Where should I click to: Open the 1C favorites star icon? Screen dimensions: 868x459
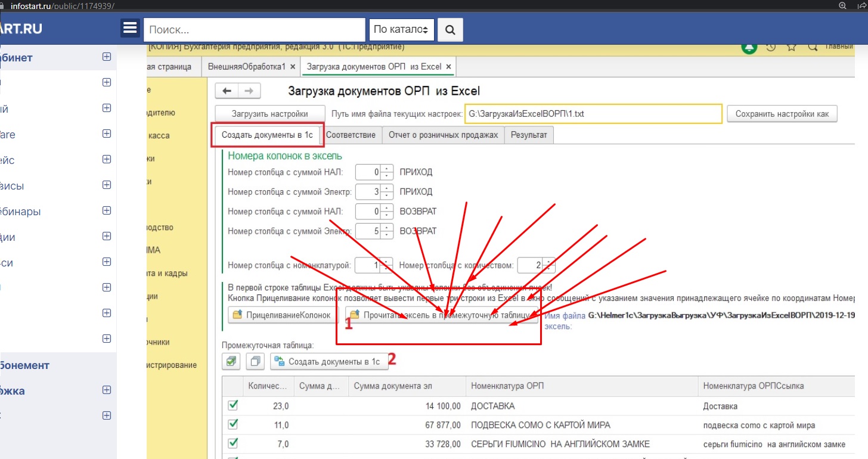coord(791,46)
